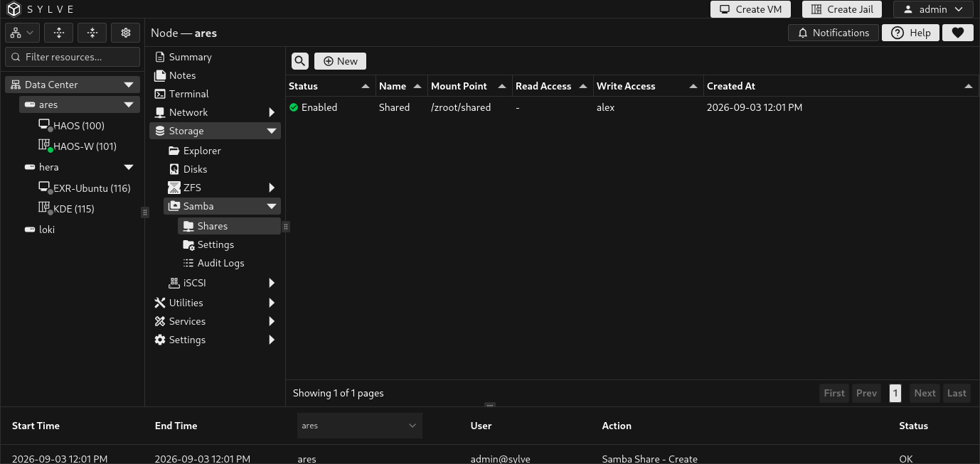Click the Sylve cube logo
This screenshot has height=464, width=980.
tap(14, 9)
